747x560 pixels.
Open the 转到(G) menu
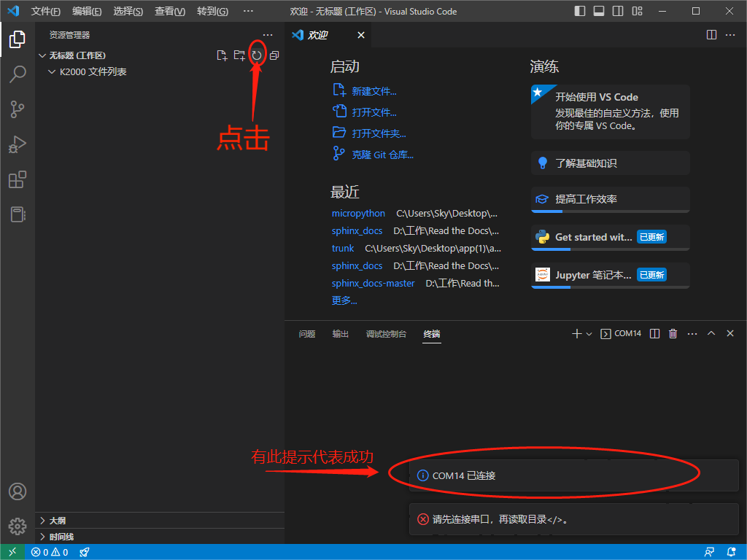click(212, 11)
